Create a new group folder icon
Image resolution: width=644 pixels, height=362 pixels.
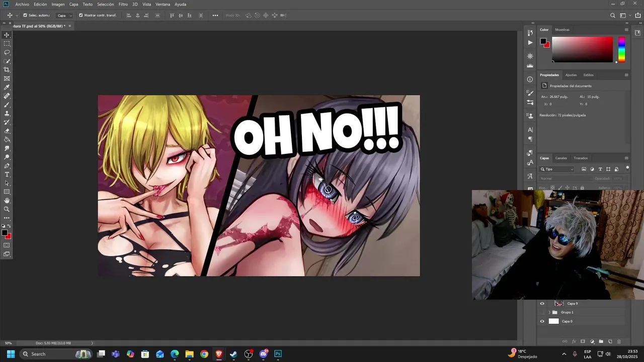[x=601, y=341]
